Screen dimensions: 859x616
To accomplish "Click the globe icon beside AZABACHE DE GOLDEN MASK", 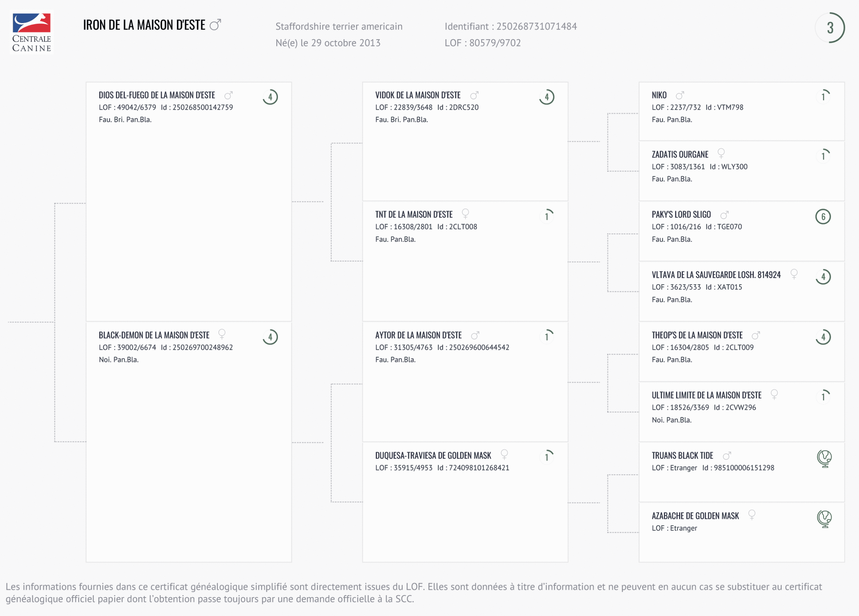I will pyautogui.click(x=824, y=518).
